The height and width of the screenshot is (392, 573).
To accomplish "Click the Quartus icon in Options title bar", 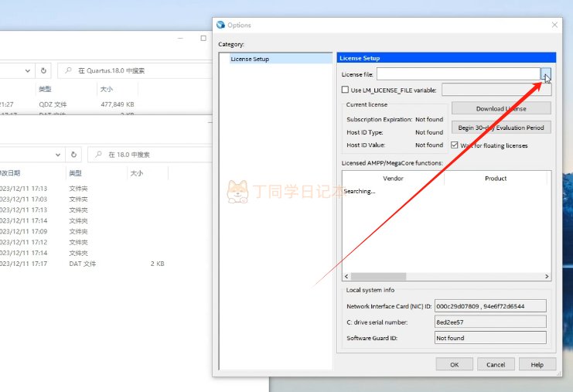I will [220, 25].
